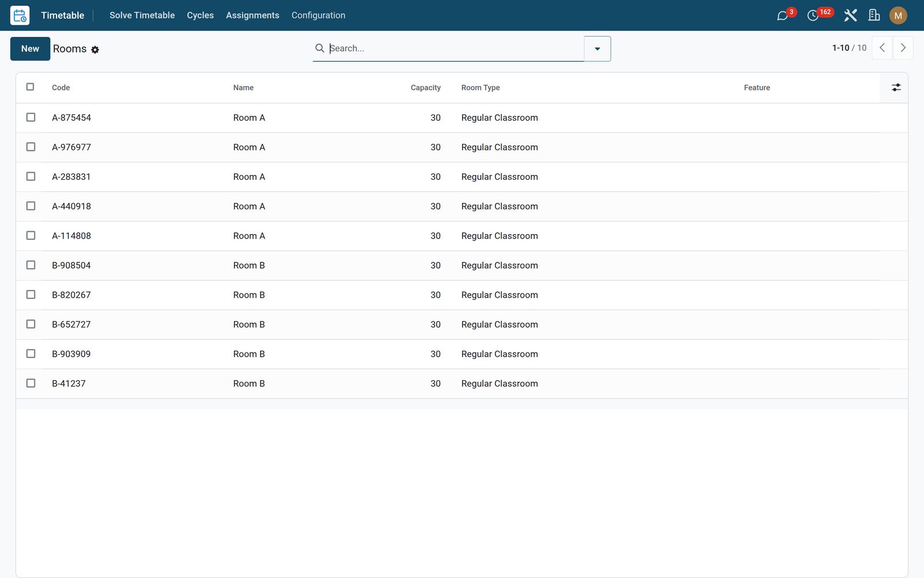
Task: Open the Solve Timetable menu
Action: tap(142, 16)
